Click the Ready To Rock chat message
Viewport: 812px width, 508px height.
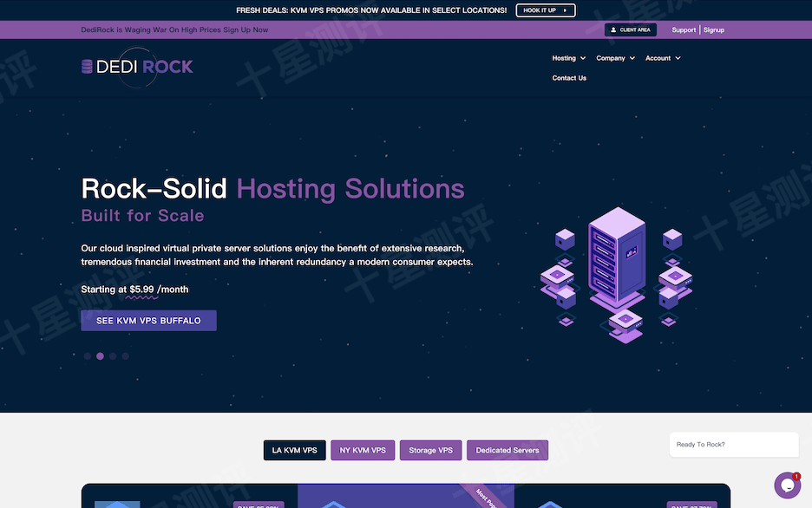pyautogui.click(x=733, y=445)
